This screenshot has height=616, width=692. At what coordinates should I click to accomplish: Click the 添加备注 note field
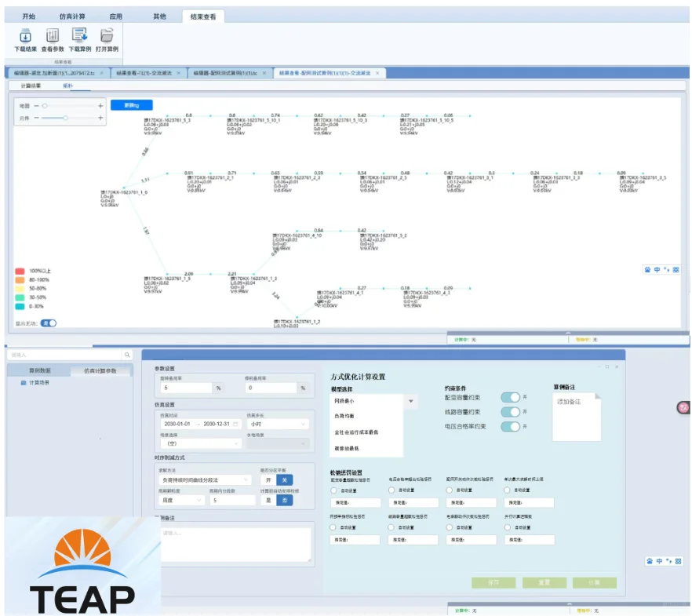point(577,417)
